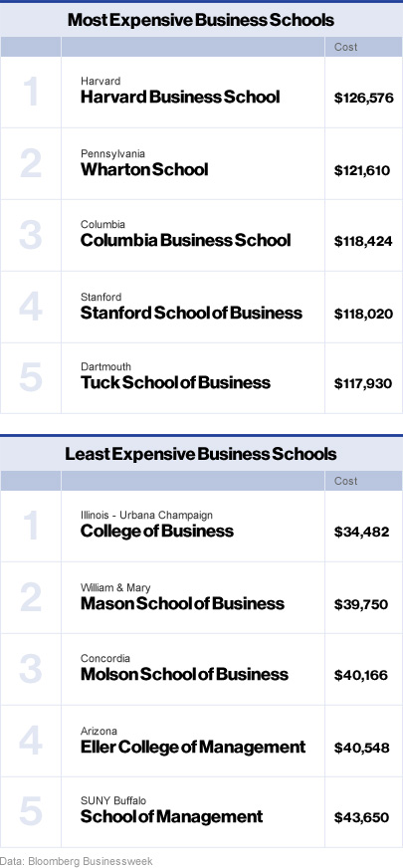Select the $118,020 Stanford cost
The image size is (403, 868).
point(363,314)
